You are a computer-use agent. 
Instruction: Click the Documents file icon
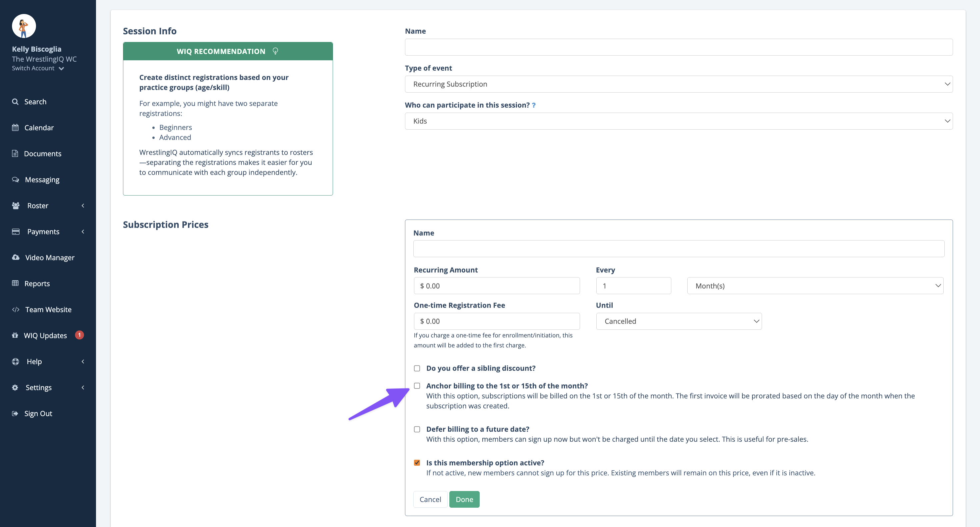point(15,153)
